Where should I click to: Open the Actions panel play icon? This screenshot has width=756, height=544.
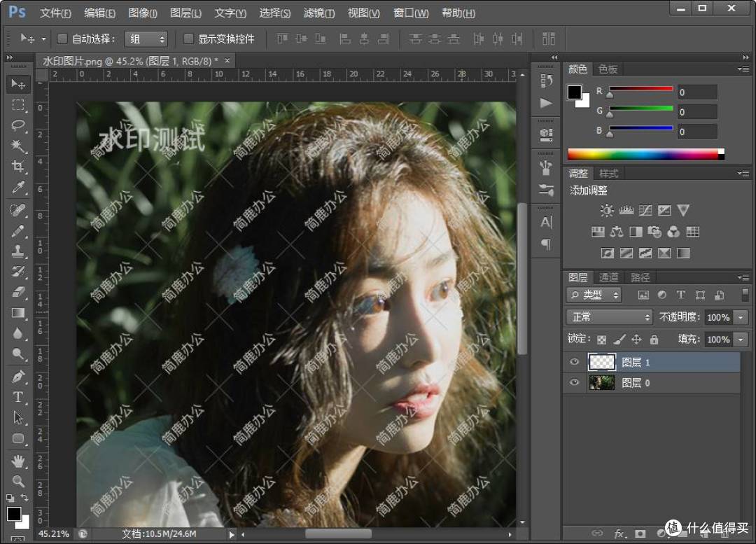coord(546,103)
